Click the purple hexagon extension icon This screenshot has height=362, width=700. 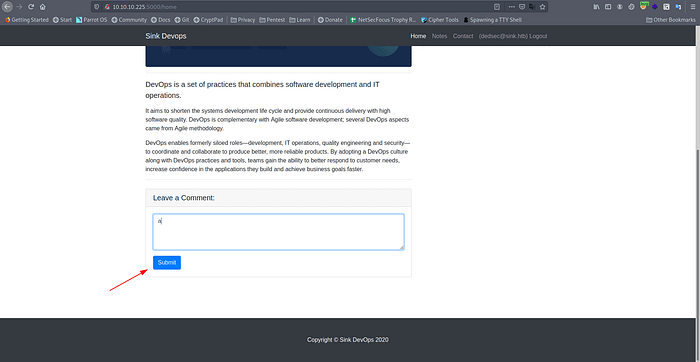point(654,7)
